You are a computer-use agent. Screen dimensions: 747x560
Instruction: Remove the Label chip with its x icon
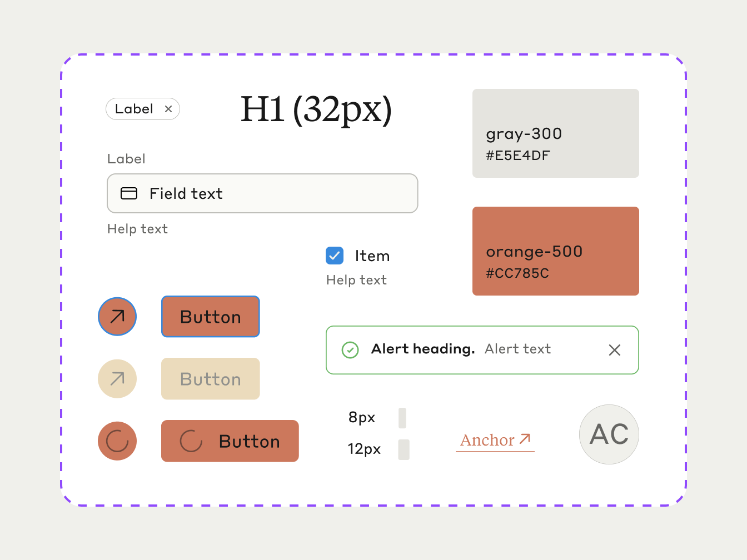168,109
